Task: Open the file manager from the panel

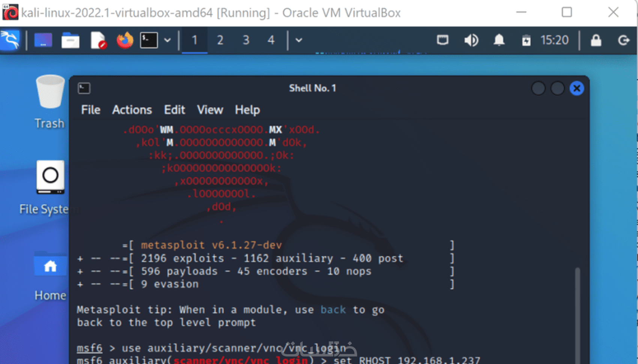Action: (x=70, y=40)
